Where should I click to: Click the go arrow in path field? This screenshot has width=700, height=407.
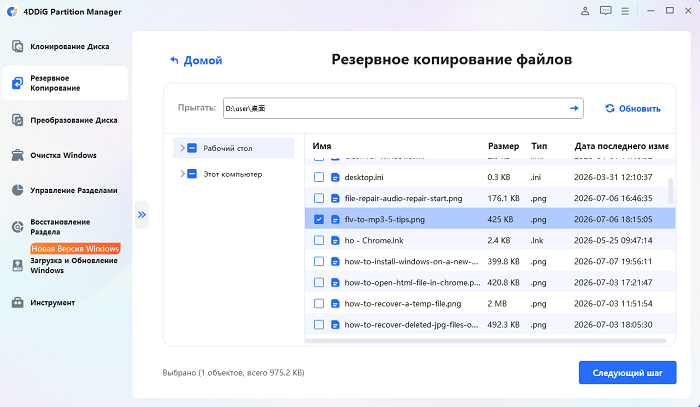[574, 108]
